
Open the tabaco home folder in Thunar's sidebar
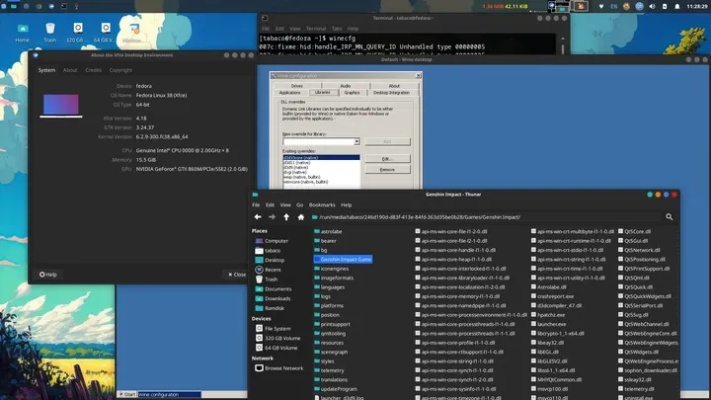pos(268,250)
